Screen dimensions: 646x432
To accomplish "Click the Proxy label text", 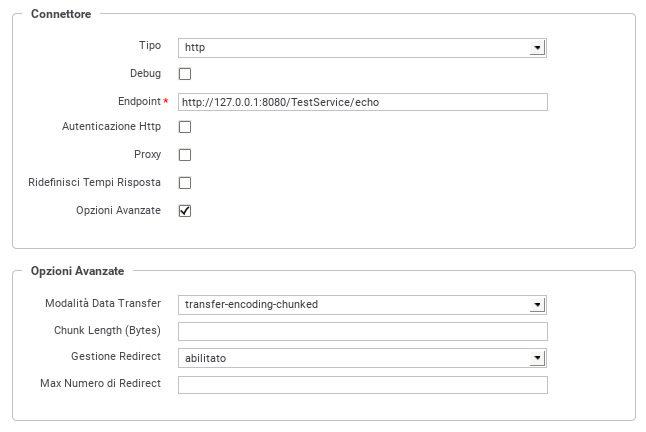I will [x=147, y=154].
